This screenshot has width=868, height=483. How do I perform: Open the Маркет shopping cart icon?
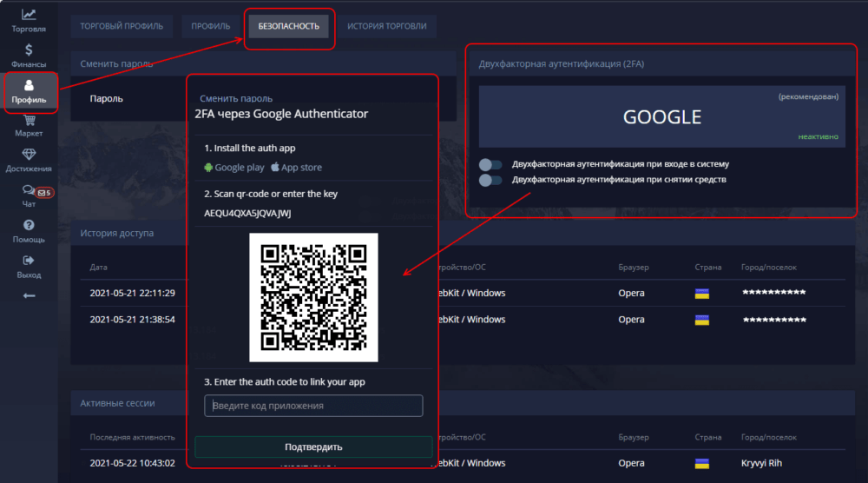pos(29,121)
